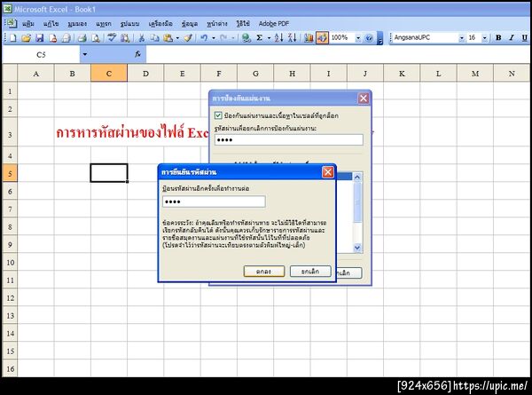This screenshot has height=395, width=532.
Task: Apply underline formatting with U
Action: (x=525, y=37)
